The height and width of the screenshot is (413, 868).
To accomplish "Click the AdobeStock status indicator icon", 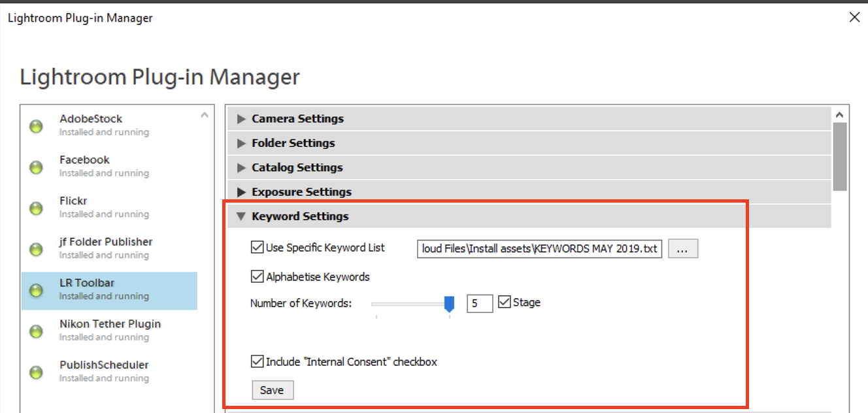I will pos(36,126).
